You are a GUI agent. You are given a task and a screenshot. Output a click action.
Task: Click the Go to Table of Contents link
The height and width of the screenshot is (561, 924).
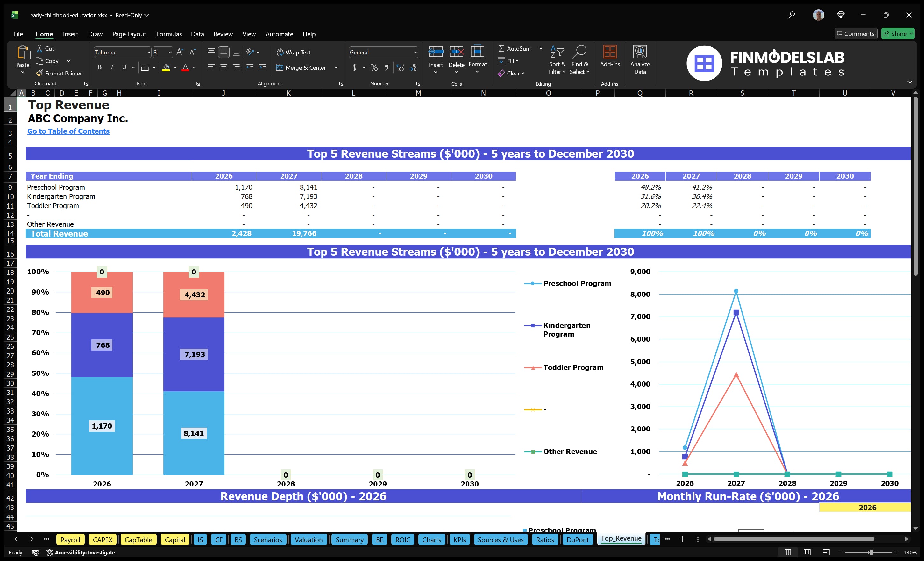[x=68, y=131]
